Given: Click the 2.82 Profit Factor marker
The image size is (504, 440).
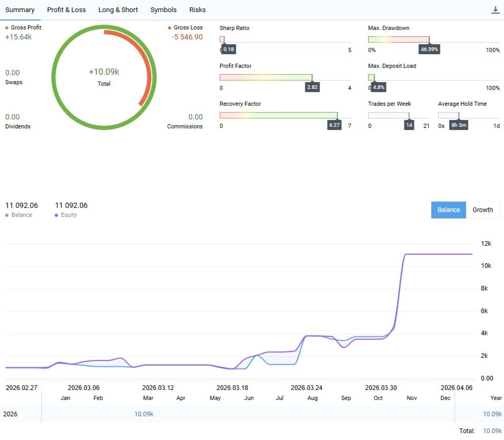Looking at the screenshot, I should pyautogui.click(x=312, y=87).
